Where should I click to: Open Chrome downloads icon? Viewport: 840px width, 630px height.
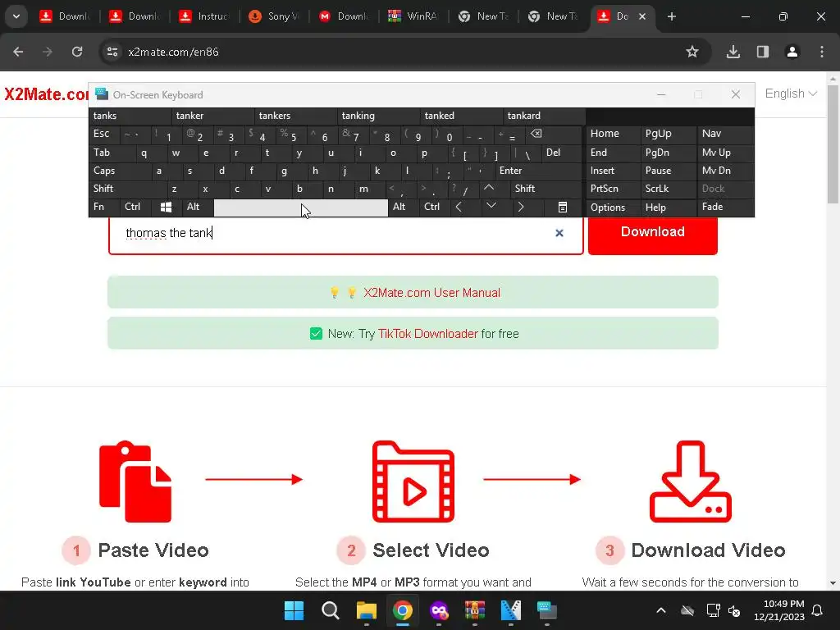point(733,52)
